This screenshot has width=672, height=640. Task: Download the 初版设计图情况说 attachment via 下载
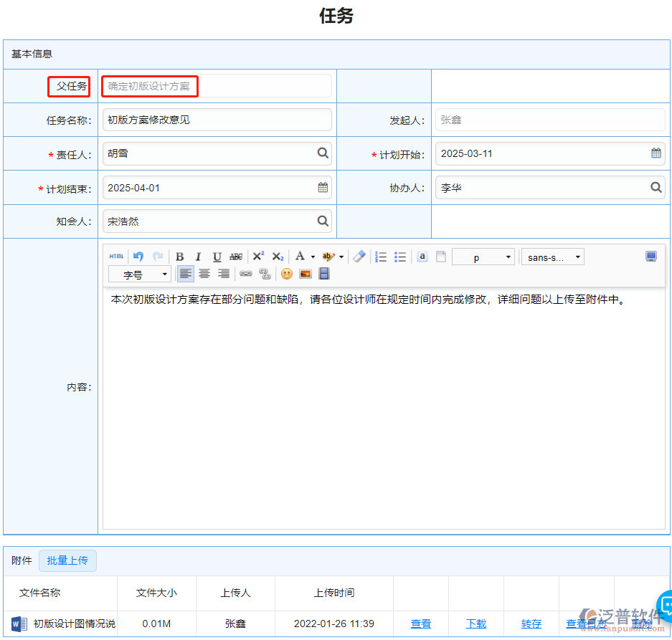476,624
